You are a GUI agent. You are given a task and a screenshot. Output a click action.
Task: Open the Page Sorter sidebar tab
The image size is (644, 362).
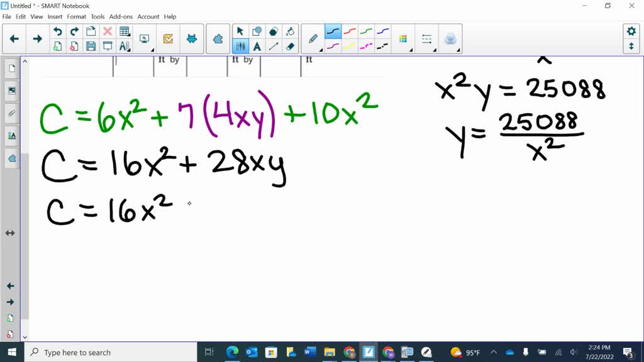pos(12,68)
